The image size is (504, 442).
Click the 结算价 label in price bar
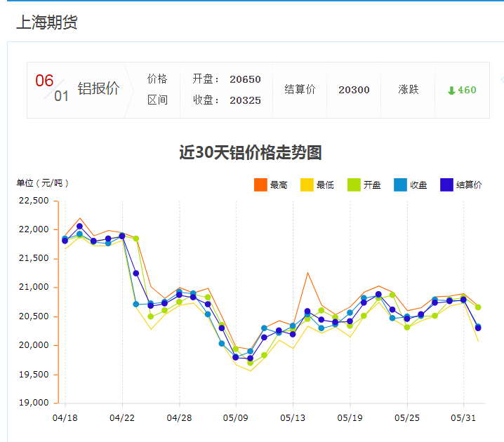click(x=300, y=90)
